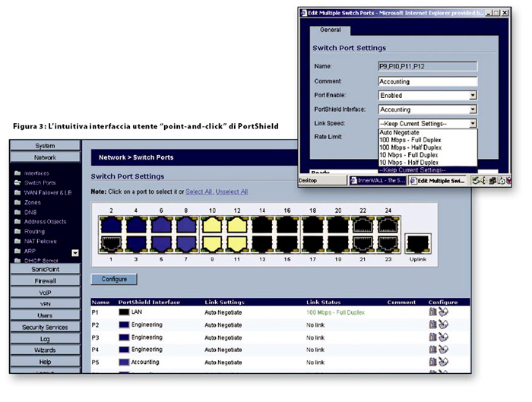Open Address Objects in Network tree
The image size is (532, 402).
click(x=45, y=222)
